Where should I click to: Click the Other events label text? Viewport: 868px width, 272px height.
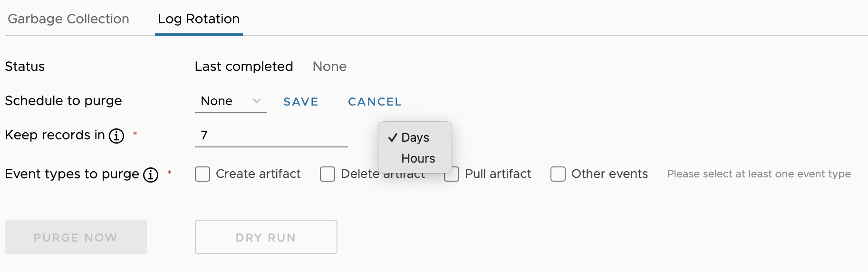[609, 174]
